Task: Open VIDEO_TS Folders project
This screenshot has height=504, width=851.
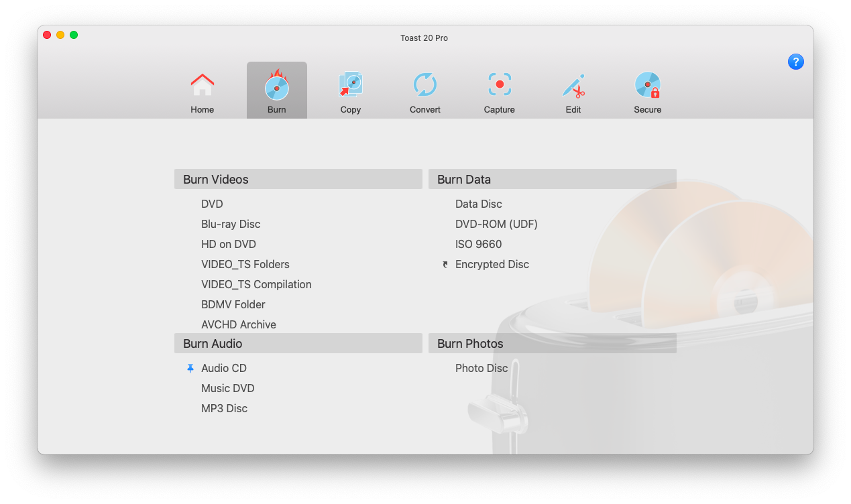Action: click(245, 264)
